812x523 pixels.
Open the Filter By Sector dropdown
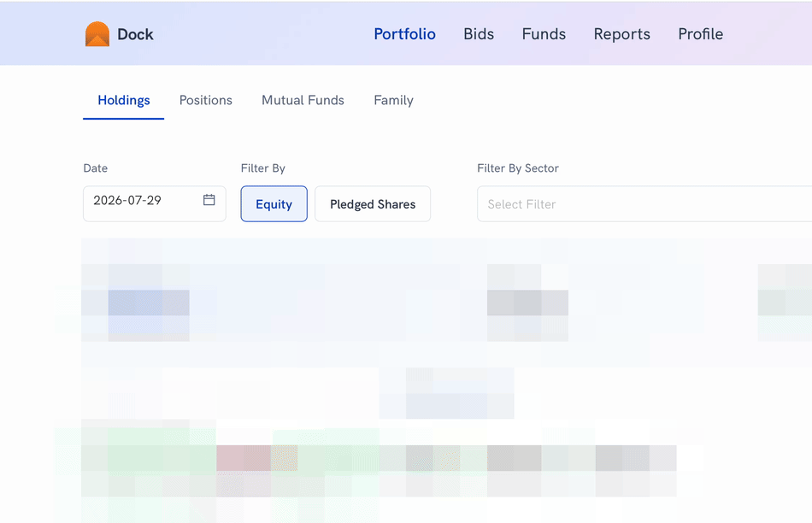click(644, 204)
